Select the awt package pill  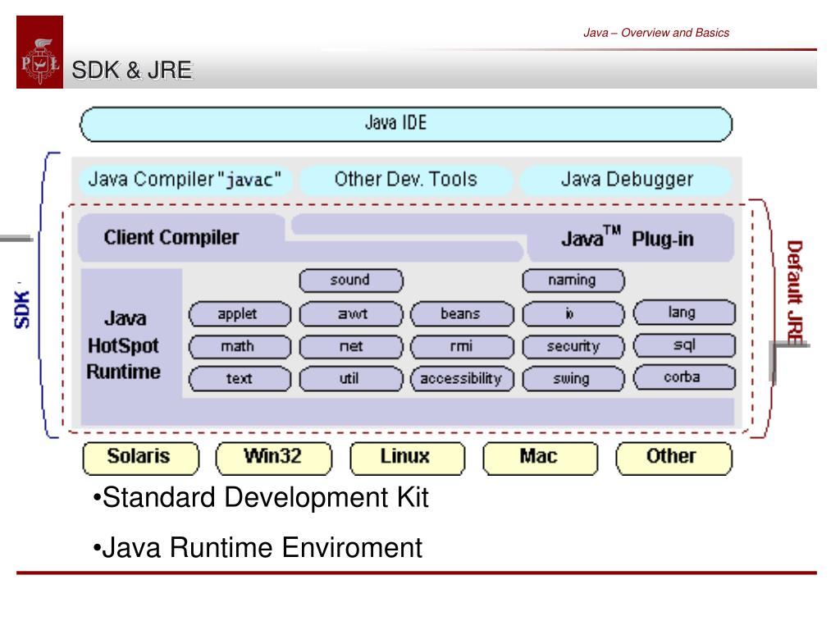(351, 314)
